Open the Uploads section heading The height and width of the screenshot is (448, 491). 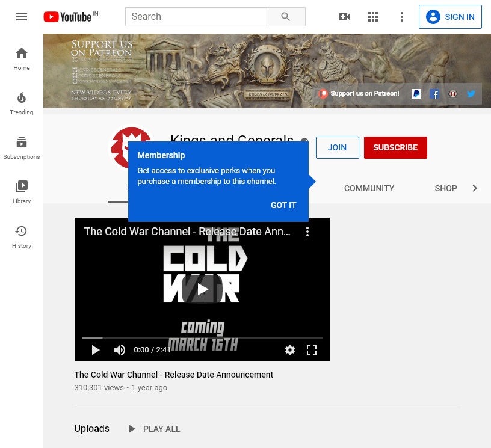click(x=91, y=428)
